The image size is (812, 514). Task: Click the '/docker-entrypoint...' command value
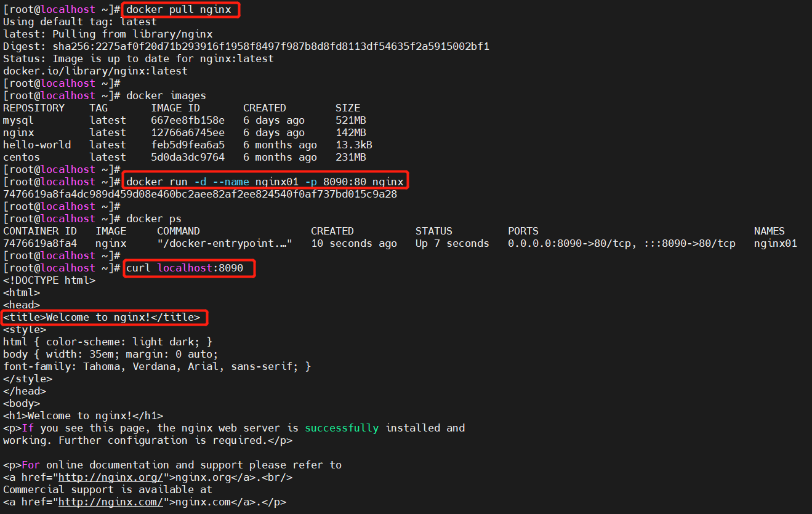[x=225, y=243]
